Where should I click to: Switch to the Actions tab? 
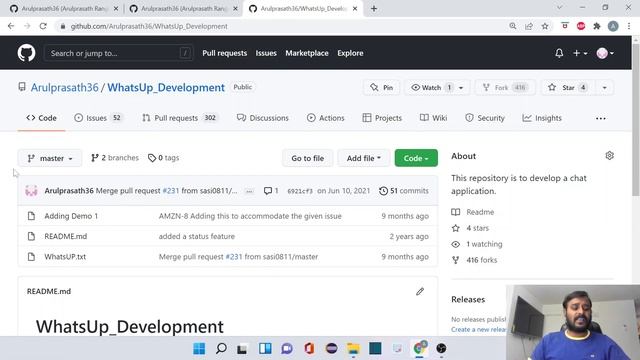pos(326,118)
